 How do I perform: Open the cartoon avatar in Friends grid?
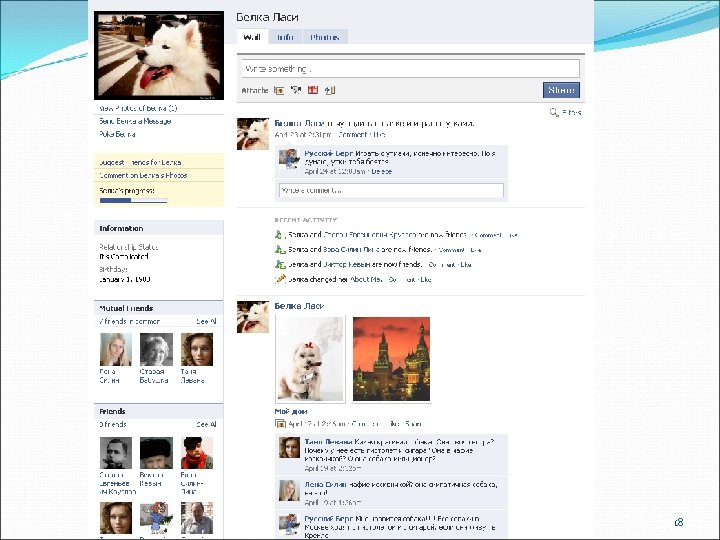156,518
